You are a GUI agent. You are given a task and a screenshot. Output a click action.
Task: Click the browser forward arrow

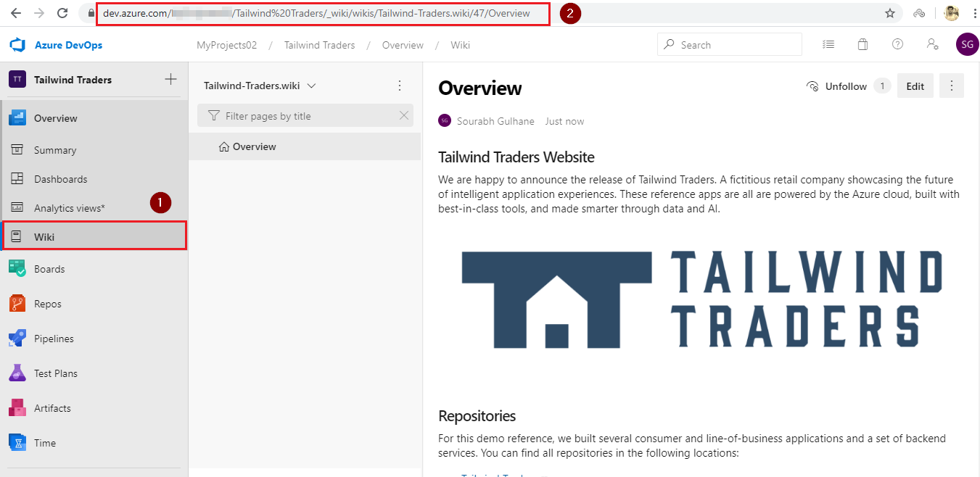(39, 13)
